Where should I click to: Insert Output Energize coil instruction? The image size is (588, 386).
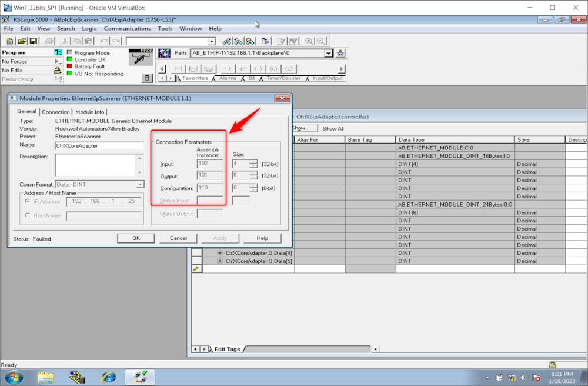[x=258, y=69]
